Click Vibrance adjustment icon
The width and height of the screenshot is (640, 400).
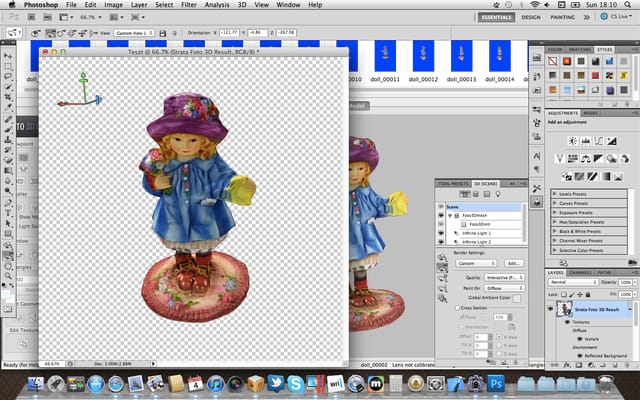coord(560,158)
